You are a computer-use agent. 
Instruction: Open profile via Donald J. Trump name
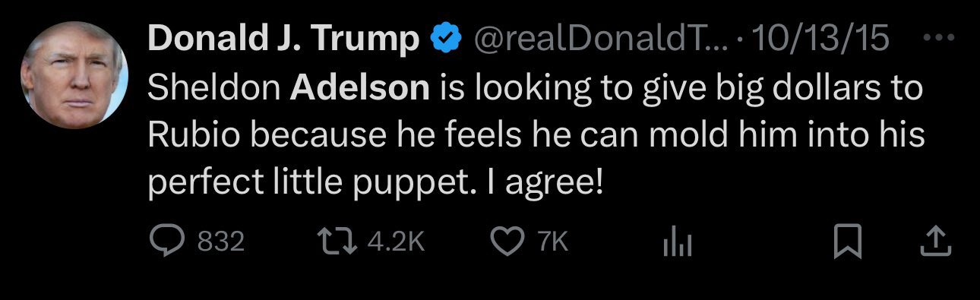tap(283, 39)
